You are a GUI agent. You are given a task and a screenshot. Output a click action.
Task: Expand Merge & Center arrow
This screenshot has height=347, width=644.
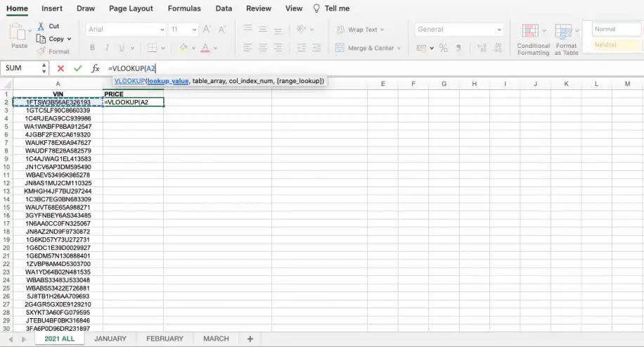point(399,48)
